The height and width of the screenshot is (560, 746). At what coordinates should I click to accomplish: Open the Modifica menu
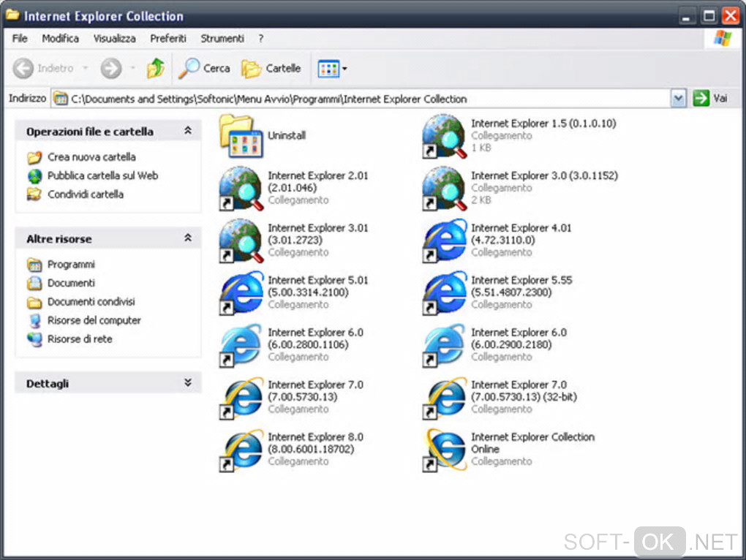tap(61, 39)
